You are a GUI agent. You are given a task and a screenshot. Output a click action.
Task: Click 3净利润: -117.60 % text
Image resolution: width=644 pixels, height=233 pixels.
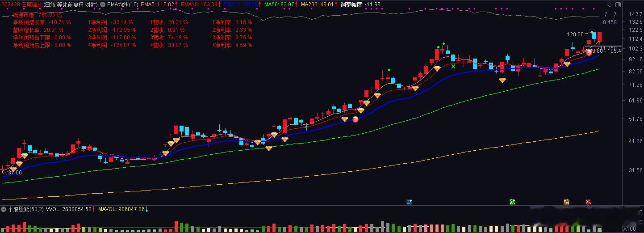[x=112, y=38]
